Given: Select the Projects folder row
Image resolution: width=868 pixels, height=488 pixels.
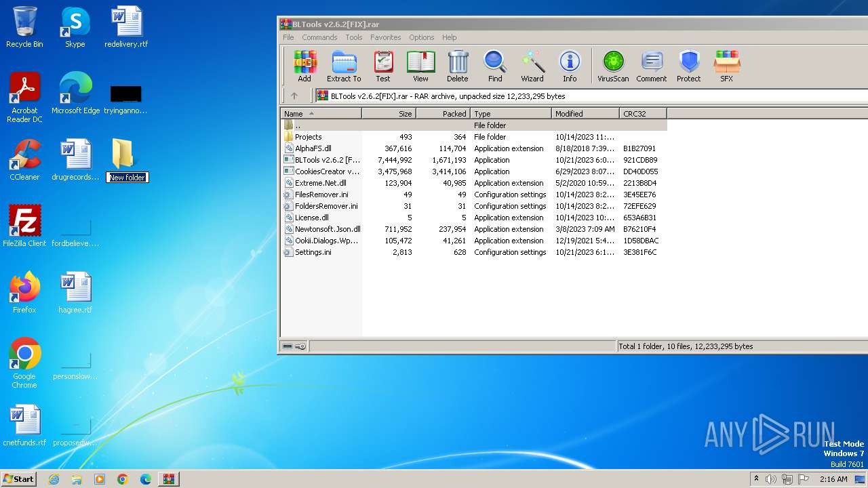Looking at the screenshot, I should coord(474,137).
